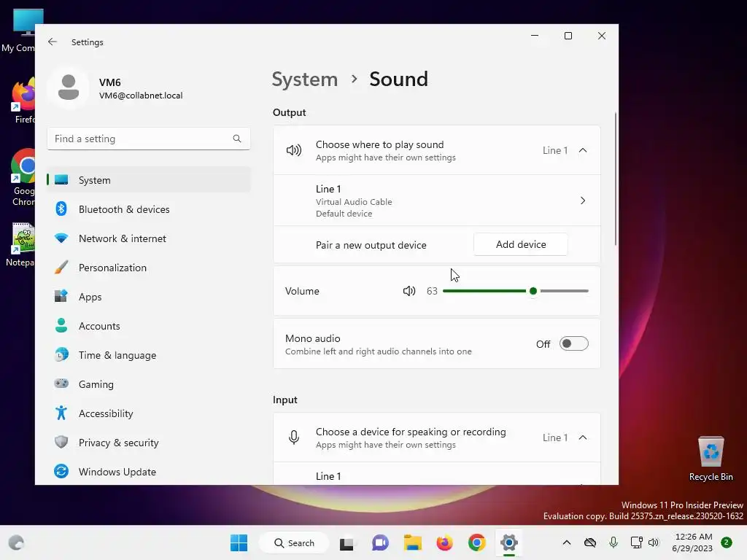Focus the Find a setting field
This screenshot has height=560, width=747.
click(x=149, y=139)
